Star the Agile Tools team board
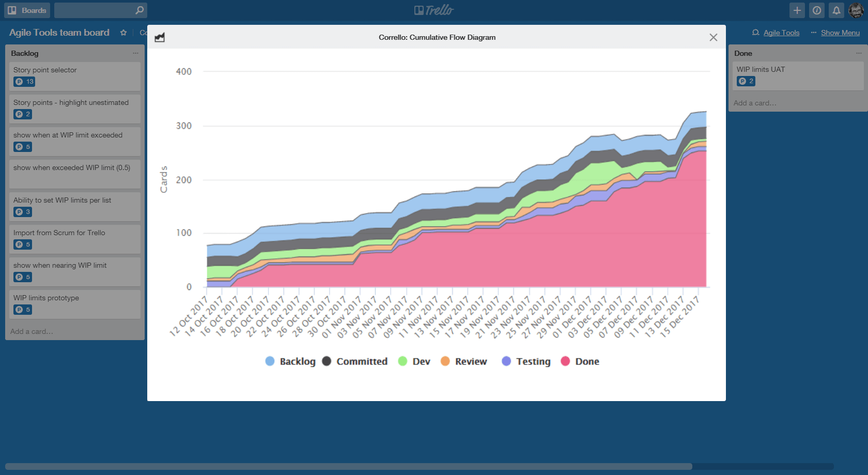 tap(123, 33)
